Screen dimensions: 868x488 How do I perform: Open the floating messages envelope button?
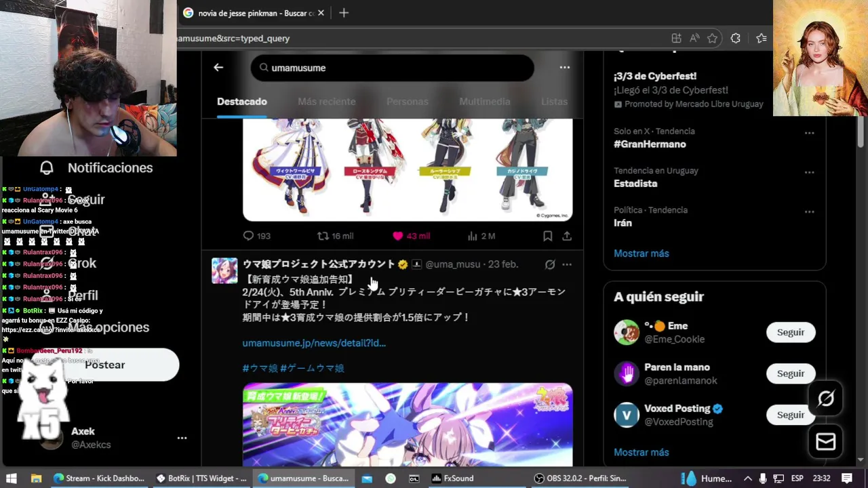coord(825,442)
